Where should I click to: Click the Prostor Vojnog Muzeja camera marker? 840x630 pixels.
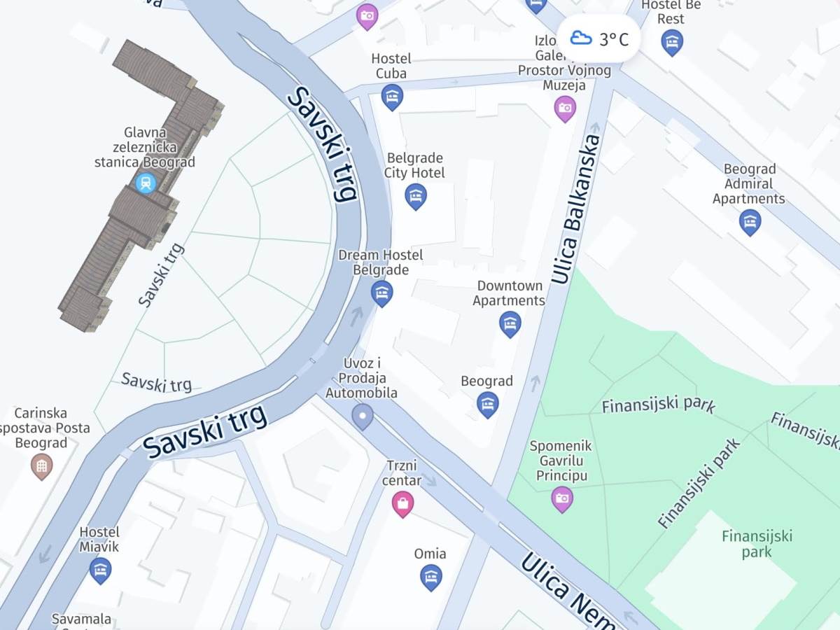[x=565, y=108]
